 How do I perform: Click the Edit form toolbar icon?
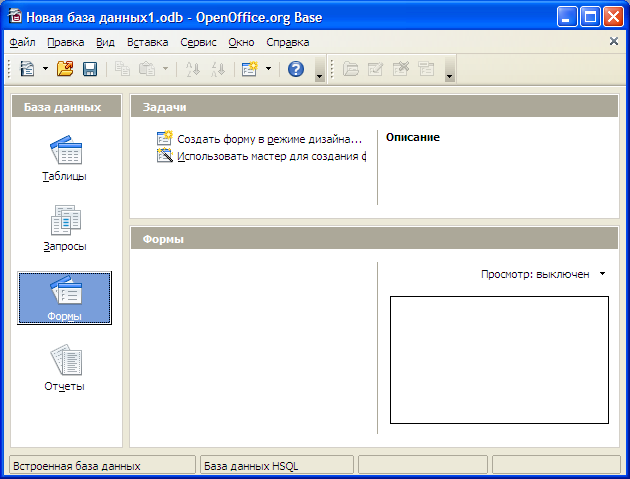tap(375, 69)
